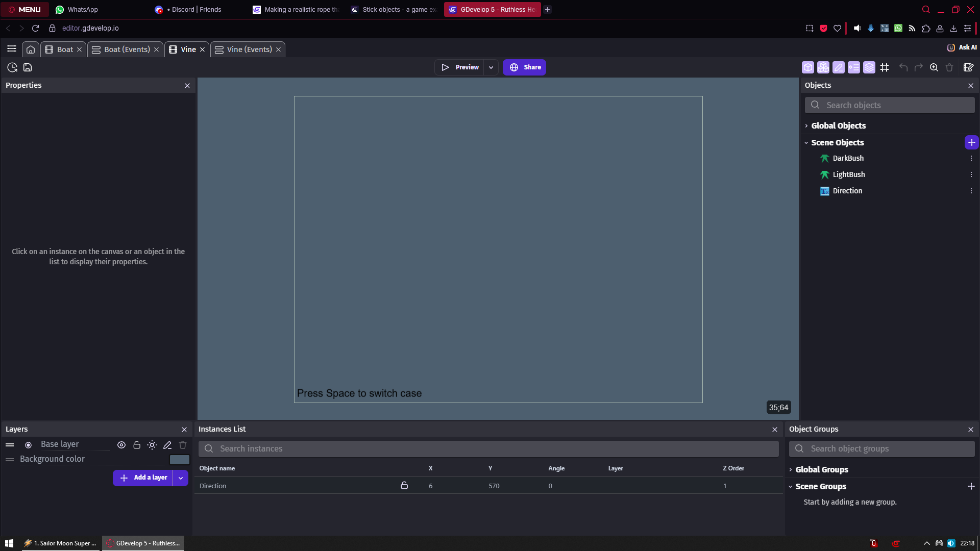Switch to the Vine (Events) tab

tap(249, 49)
